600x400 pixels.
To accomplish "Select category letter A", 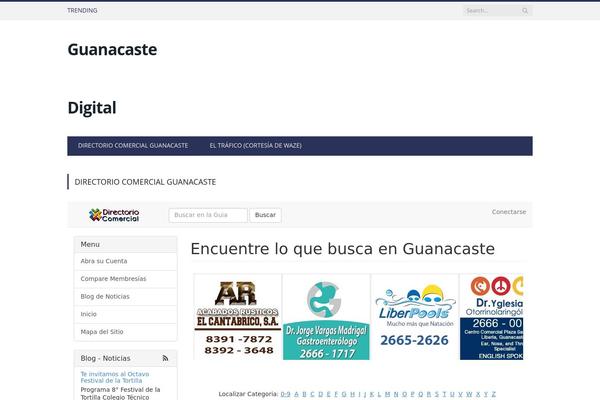I will 296,394.
